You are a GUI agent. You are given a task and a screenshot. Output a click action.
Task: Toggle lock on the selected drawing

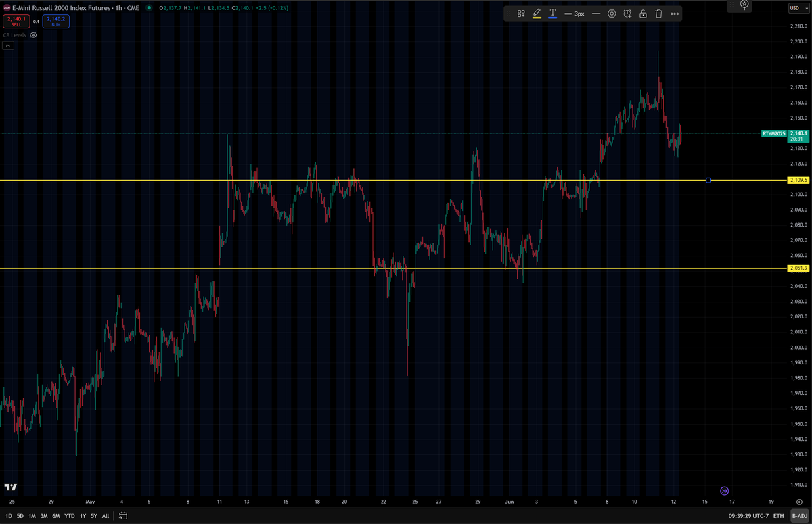pos(643,14)
